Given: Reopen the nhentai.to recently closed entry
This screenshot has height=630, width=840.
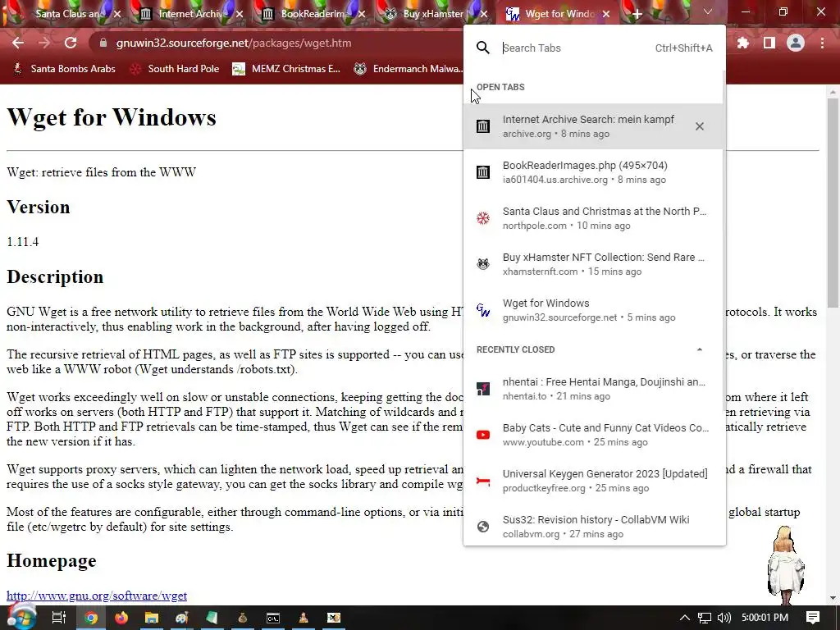Looking at the screenshot, I should point(593,389).
